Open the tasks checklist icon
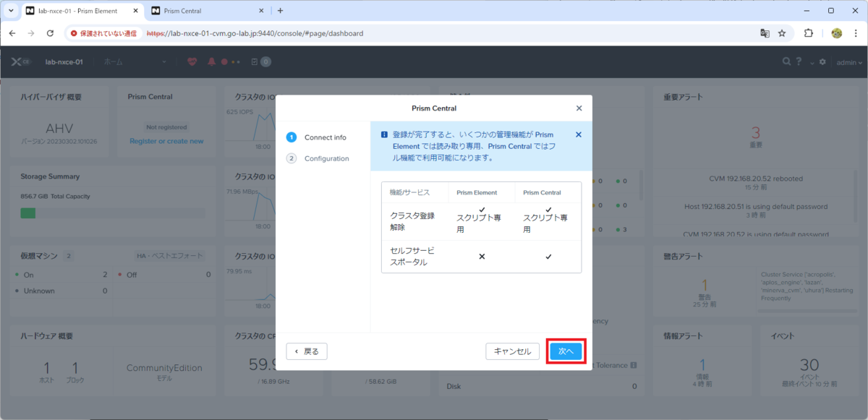Screen dimensions: 868x420 click(255, 62)
